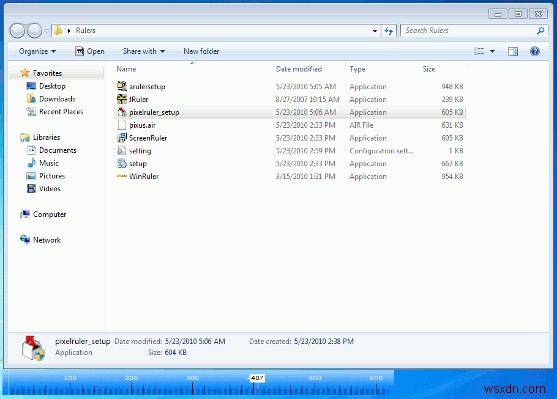Click the JRuler file name
Viewport: 557px width, 399px height.
coord(138,99)
